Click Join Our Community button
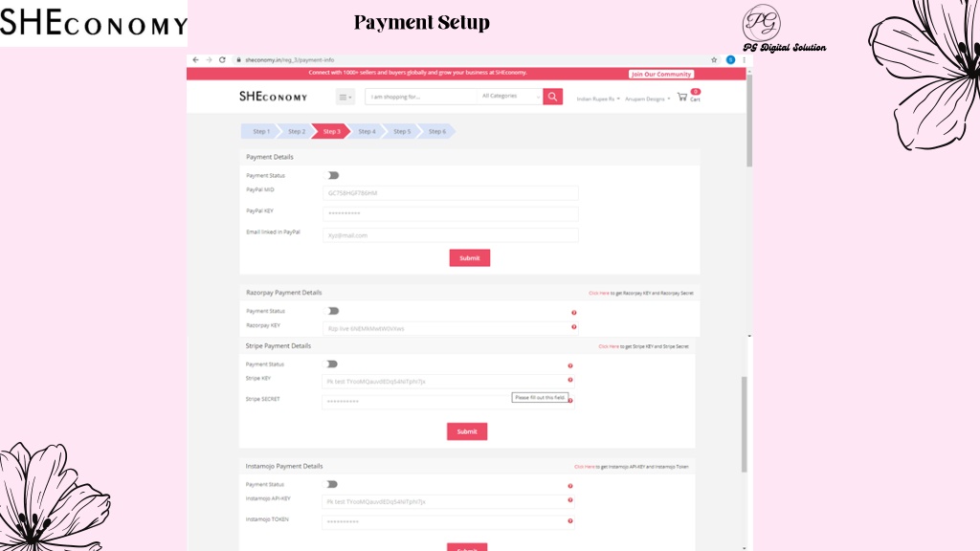The width and height of the screenshot is (980, 551). (x=660, y=74)
